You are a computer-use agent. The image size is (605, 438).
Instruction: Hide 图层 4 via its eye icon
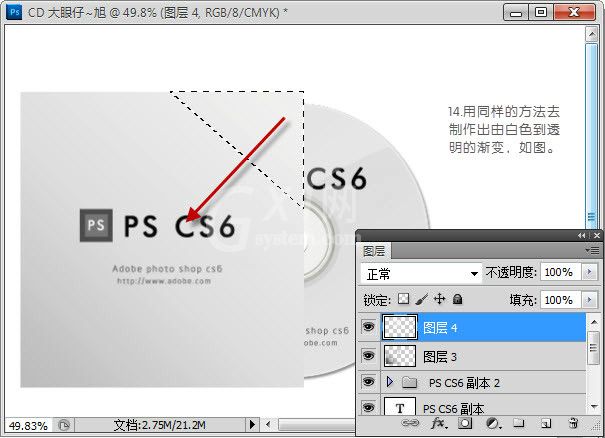pyautogui.click(x=368, y=327)
